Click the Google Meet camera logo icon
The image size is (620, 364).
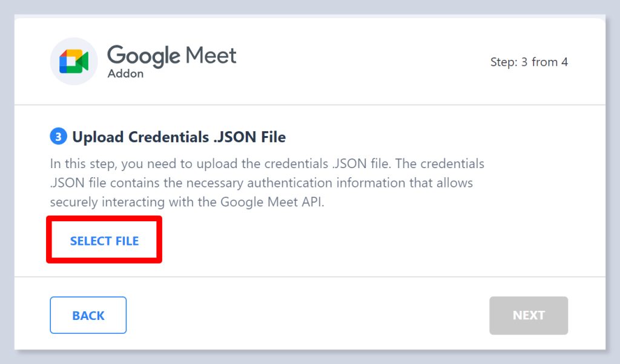pyautogui.click(x=74, y=61)
